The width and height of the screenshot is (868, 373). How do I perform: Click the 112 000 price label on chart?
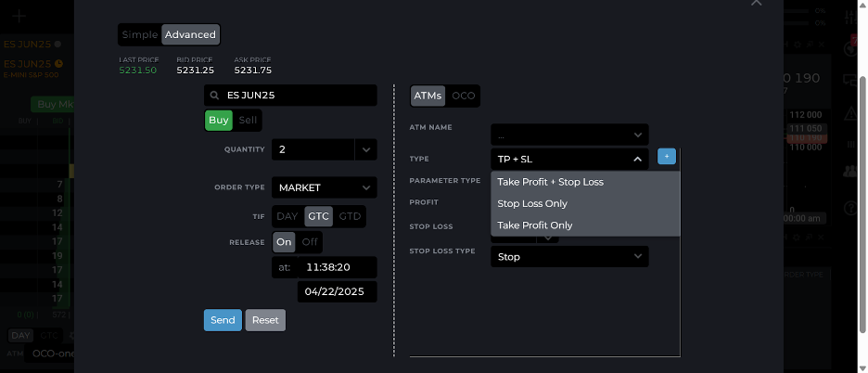(x=806, y=115)
